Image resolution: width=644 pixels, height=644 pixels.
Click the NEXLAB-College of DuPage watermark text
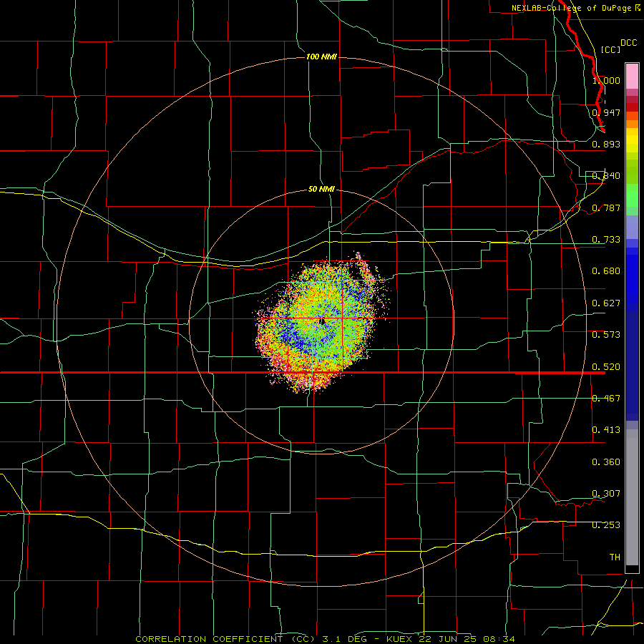click(576, 8)
